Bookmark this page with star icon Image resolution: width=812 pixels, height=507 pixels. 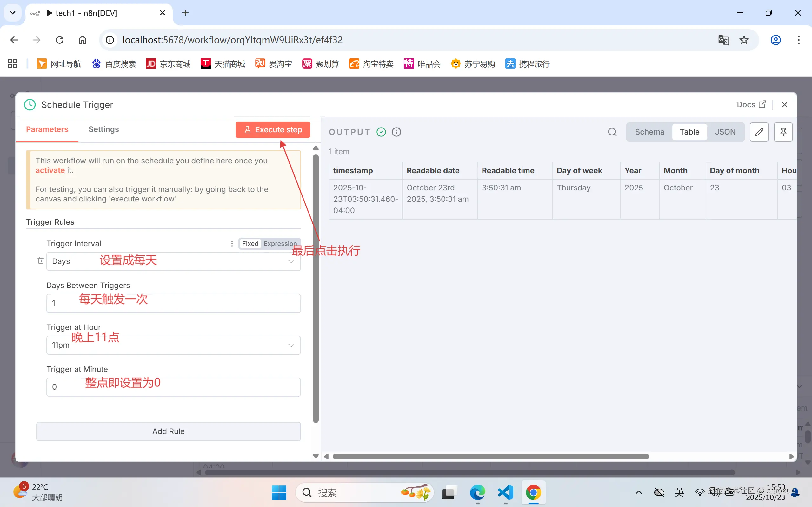point(744,40)
